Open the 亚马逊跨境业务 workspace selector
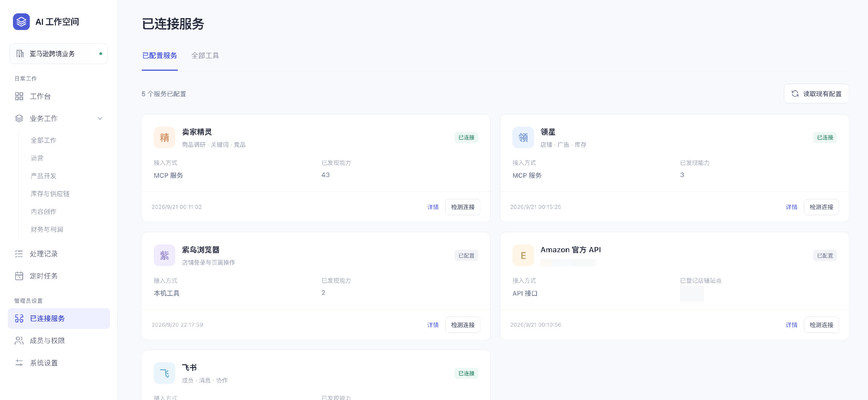Viewport: 868px width, 400px height. point(59,54)
